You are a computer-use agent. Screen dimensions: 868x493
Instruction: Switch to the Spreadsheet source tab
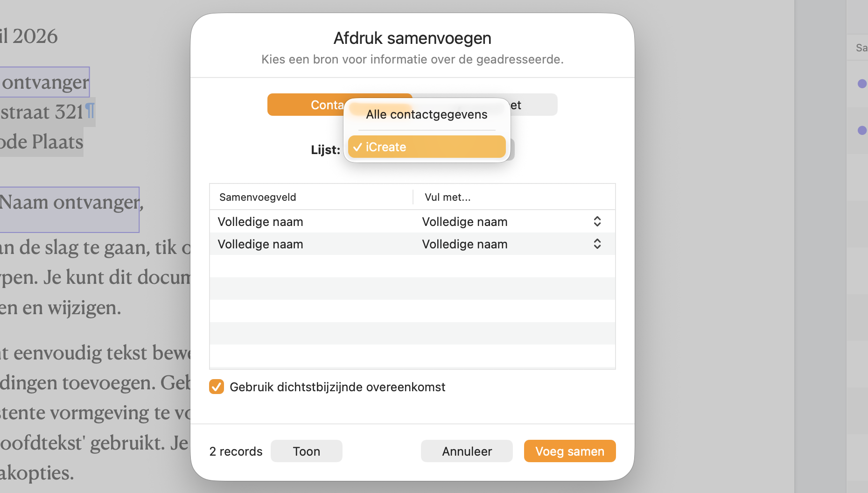[x=533, y=105]
